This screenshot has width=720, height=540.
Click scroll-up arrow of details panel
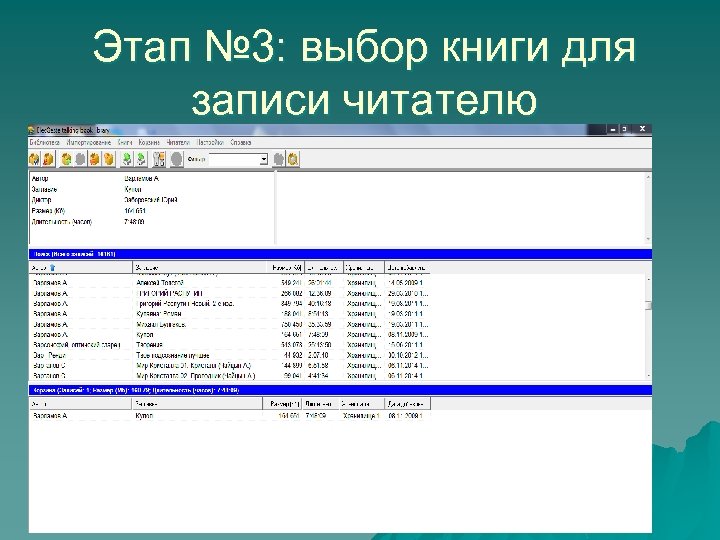pos(648,177)
